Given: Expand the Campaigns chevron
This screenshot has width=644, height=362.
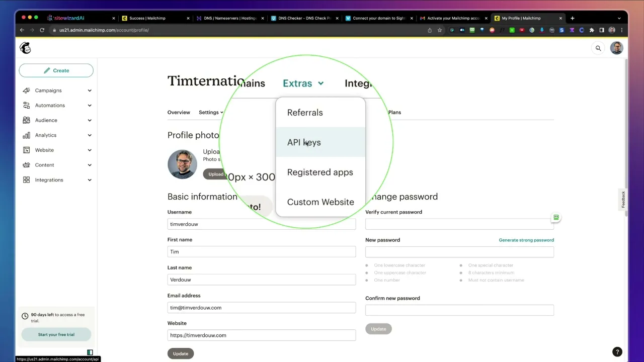Looking at the screenshot, I should (x=90, y=90).
